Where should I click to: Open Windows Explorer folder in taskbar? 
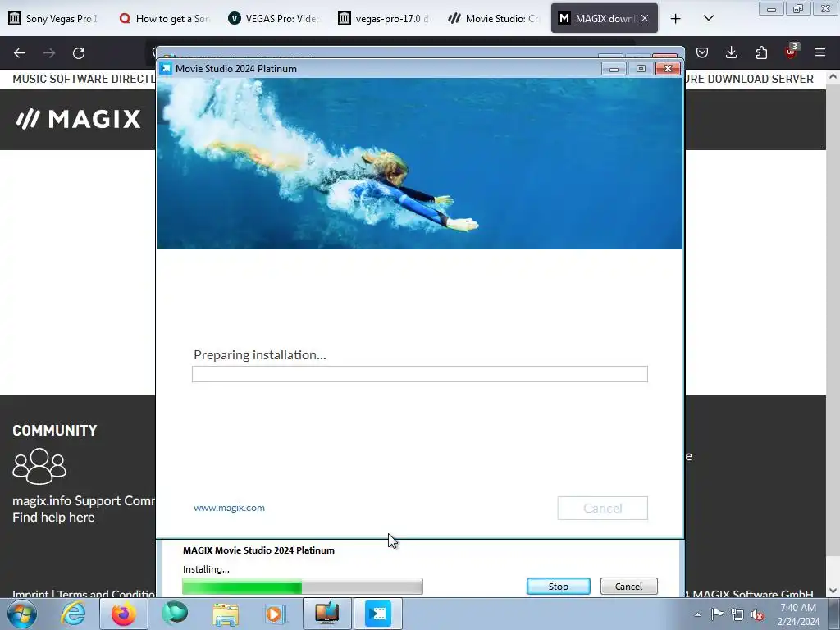[x=226, y=614]
